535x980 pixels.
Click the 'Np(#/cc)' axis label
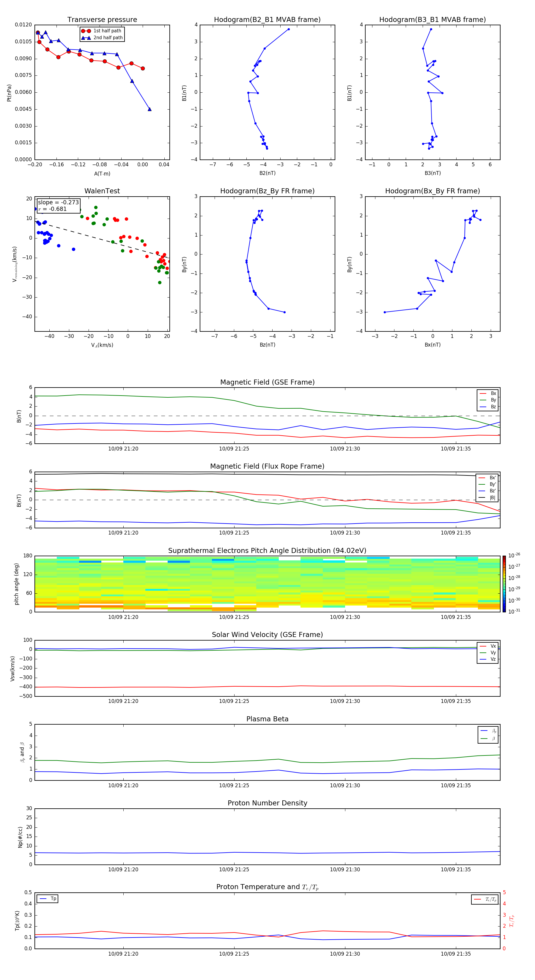pos(20,837)
